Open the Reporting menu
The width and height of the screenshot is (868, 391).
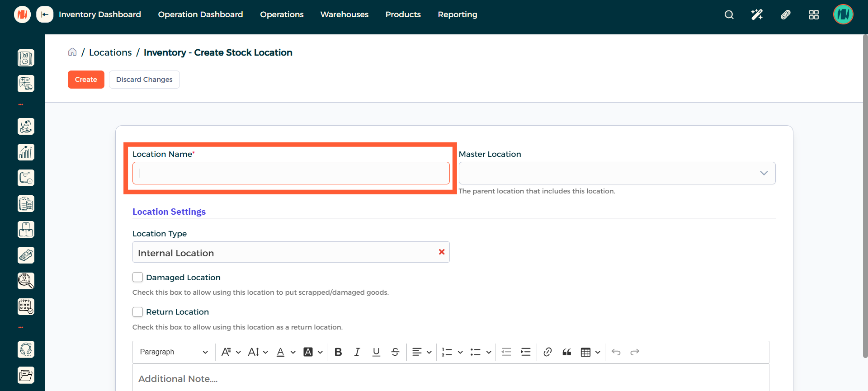coord(457,14)
